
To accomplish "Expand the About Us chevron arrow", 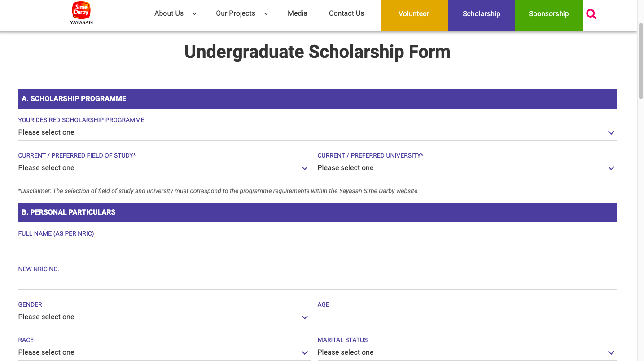I will [x=194, y=13].
